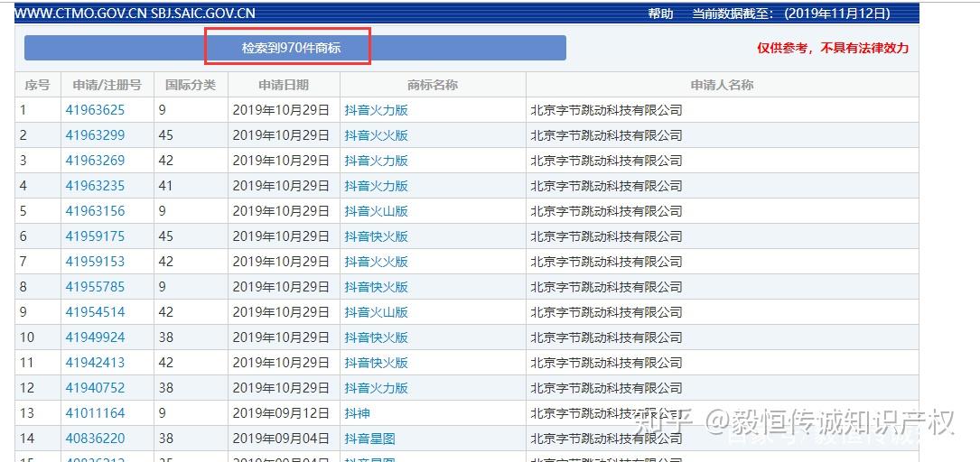This screenshot has height=462, width=980.
Task: Open 抖音星图 trademark in row 14
Action: pos(370,439)
